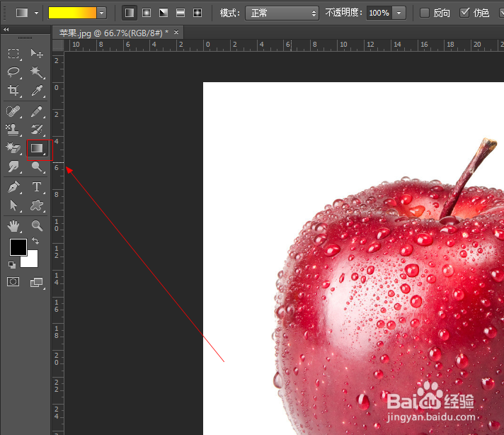Choose linear gradient style
504x435 pixels.
coord(130,13)
